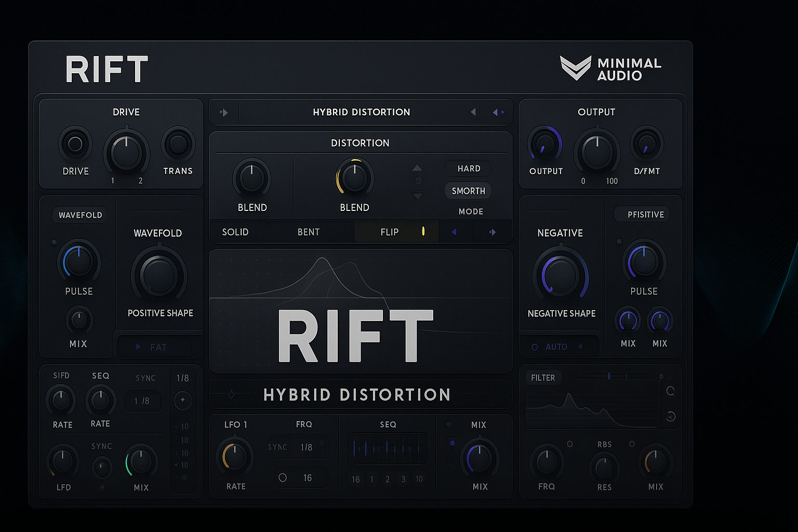Click the round arrow button under 1/8 meter
The image size is (798, 532).
[182, 400]
